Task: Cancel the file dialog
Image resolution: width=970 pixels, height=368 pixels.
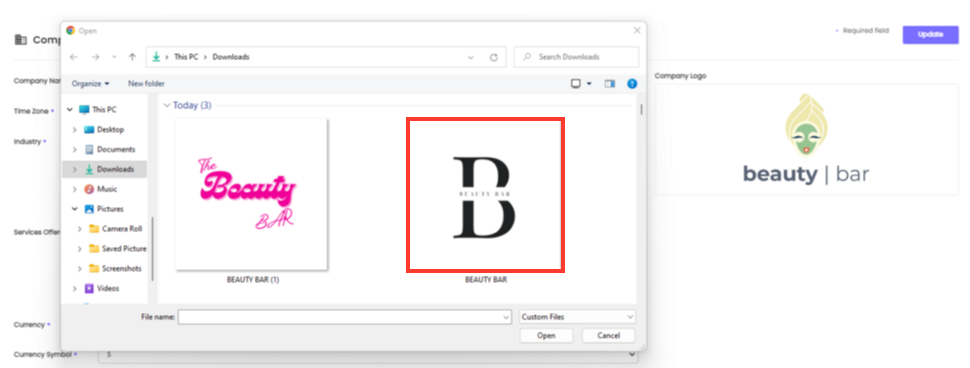Action: pos(609,335)
